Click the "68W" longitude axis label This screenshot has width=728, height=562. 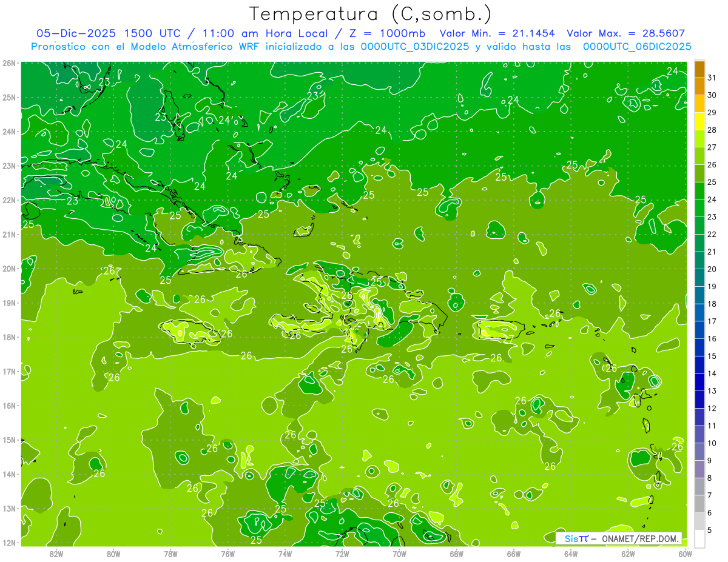click(x=457, y=554)
